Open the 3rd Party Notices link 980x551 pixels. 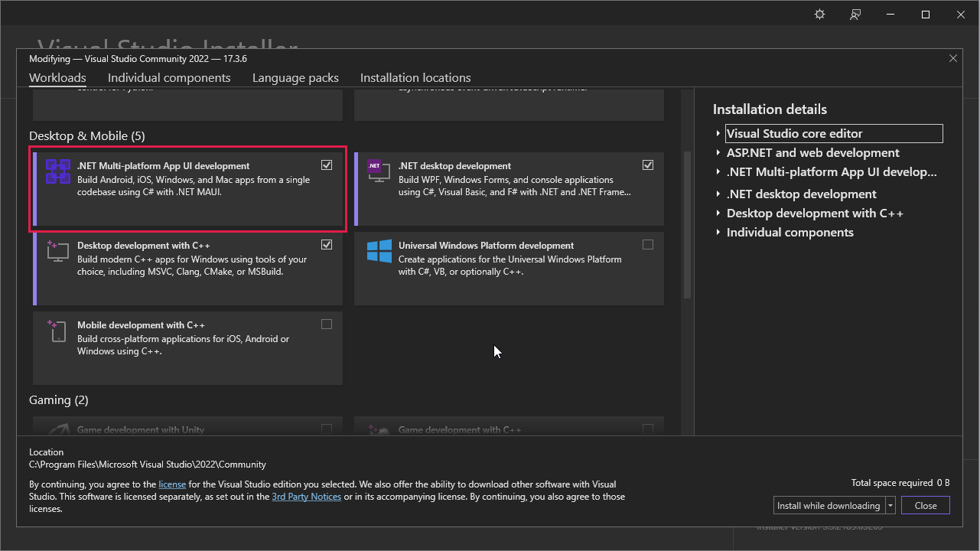(x=306, y=497)
